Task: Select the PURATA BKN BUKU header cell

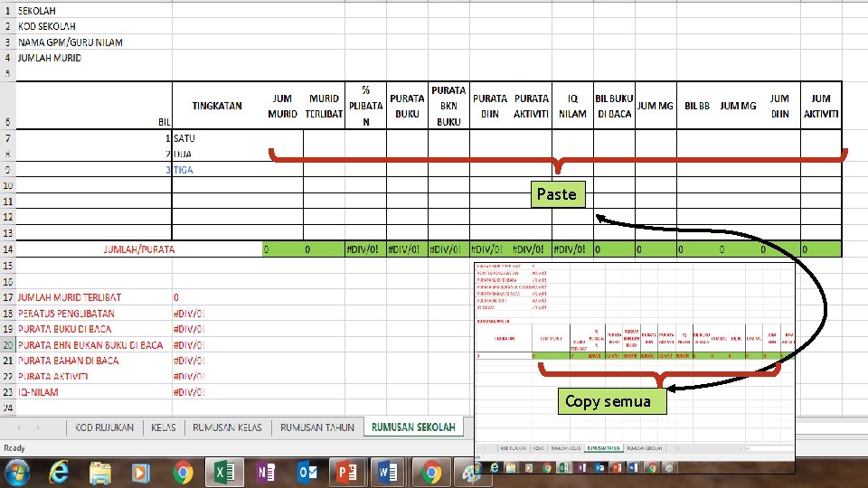Action: click(448, 106)
